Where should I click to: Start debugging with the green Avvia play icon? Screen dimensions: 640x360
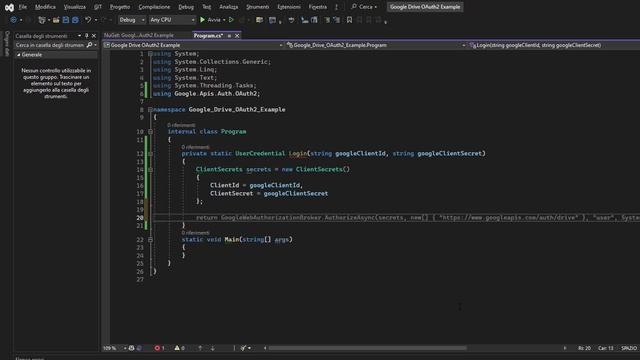(x=202, y=20)
